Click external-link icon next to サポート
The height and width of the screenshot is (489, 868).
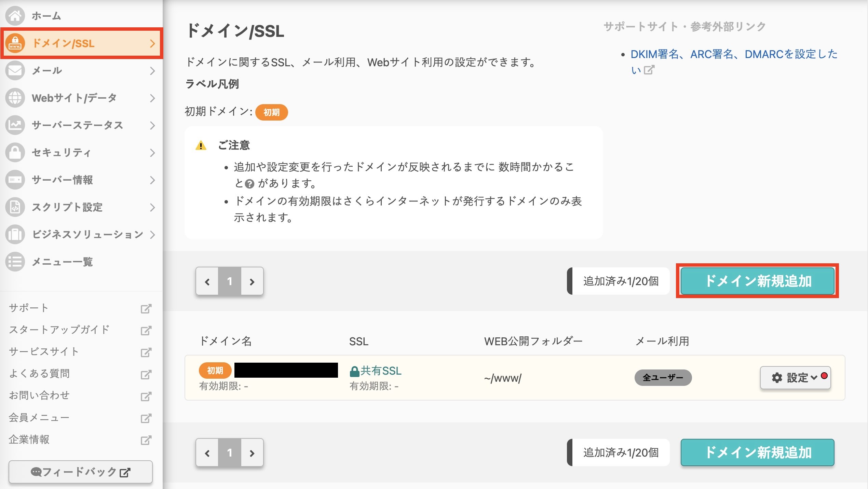pyautogui.click(x=146, y=309)
